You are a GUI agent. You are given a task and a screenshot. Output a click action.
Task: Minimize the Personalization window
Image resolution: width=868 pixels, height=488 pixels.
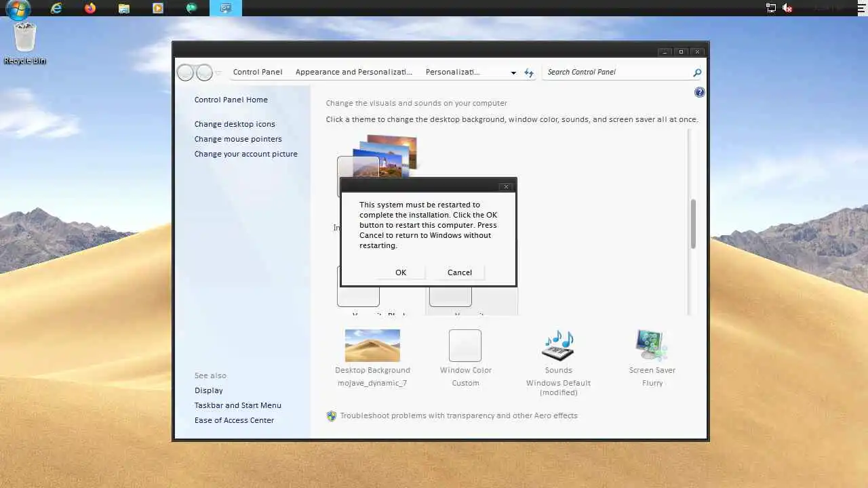click(x=666, y=52)
